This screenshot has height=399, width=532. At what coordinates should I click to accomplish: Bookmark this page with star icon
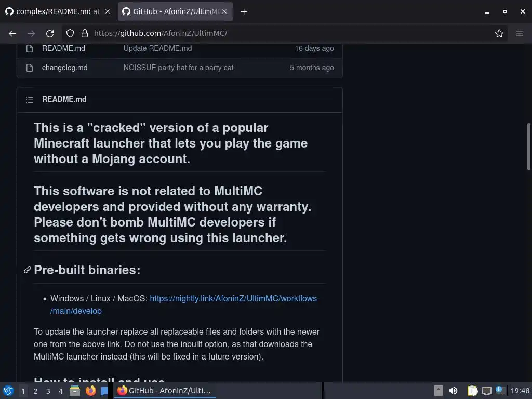499,33
